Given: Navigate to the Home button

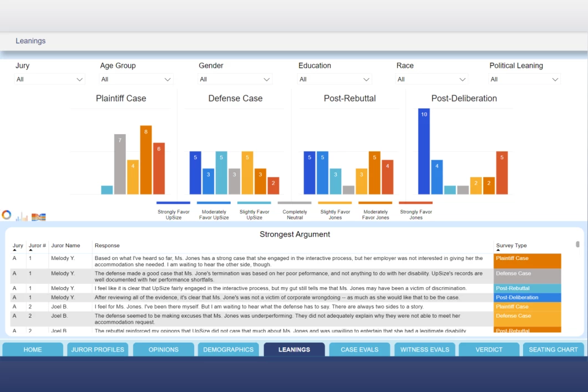Looking at the screenshot, I should click(x=33, y=349).
